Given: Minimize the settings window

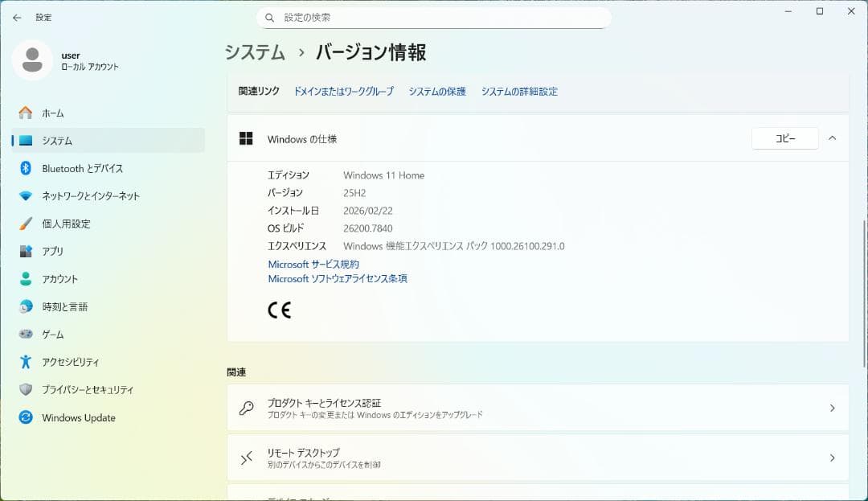Looking at the screenshot, I should tap(788, 11).
